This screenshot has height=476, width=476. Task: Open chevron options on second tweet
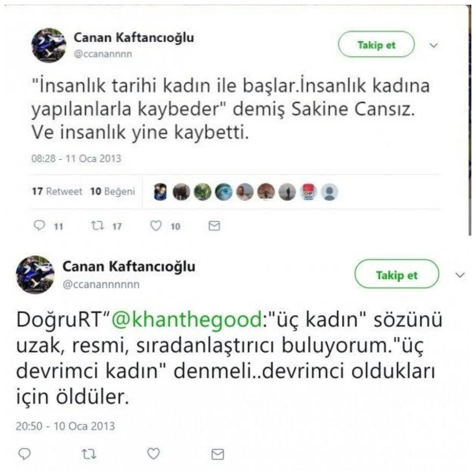pyautogui.click(x=460, y=275)
